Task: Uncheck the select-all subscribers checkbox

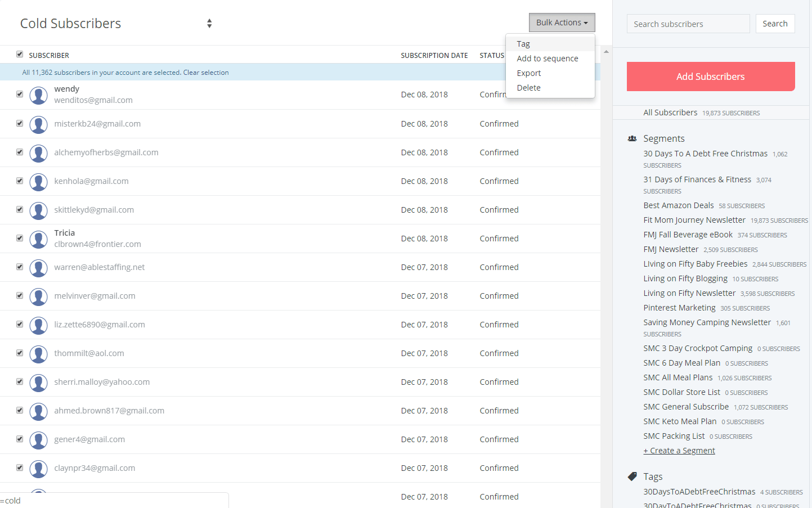Action: click(x=19, y=54)
